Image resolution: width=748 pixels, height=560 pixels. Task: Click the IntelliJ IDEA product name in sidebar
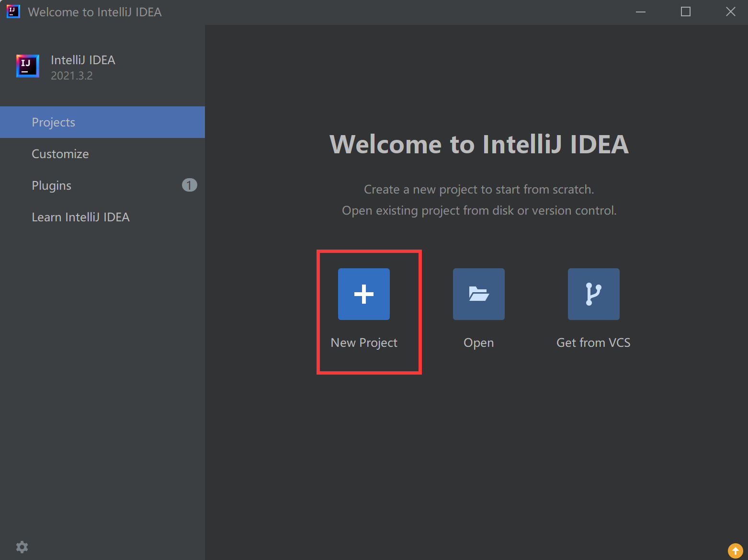pos(83,60)
